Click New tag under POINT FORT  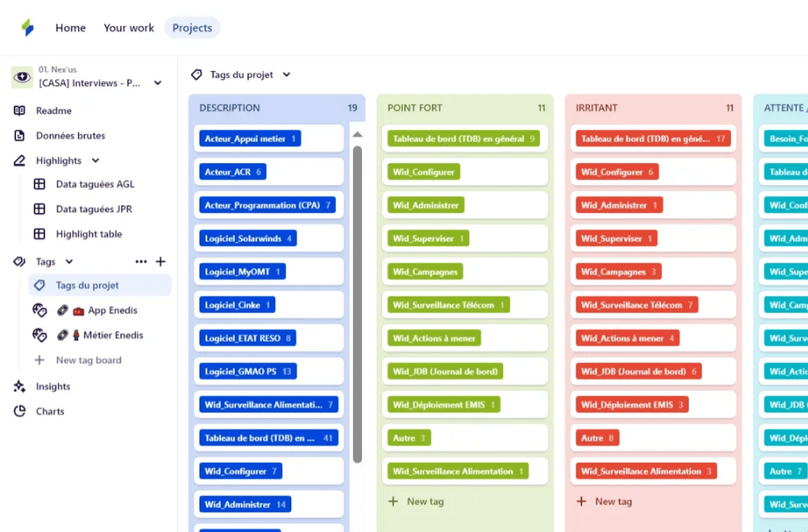point(425,502)
